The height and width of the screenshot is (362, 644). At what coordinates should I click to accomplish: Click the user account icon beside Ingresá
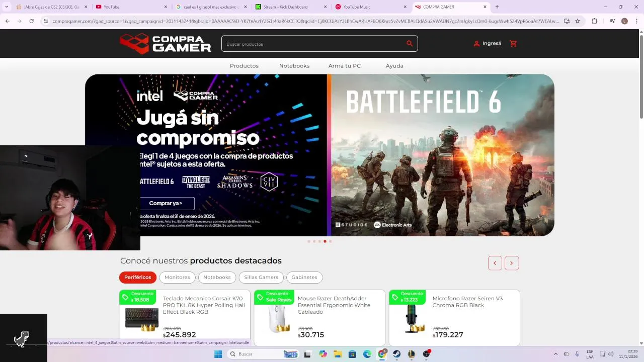[476, 44]
